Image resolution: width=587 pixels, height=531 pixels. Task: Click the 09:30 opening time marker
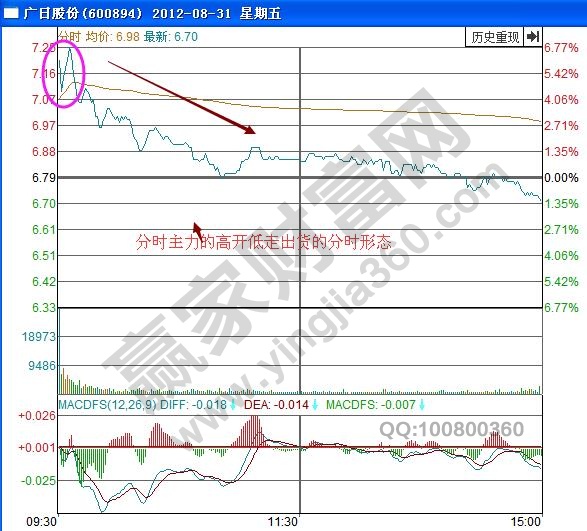point(42,522)
